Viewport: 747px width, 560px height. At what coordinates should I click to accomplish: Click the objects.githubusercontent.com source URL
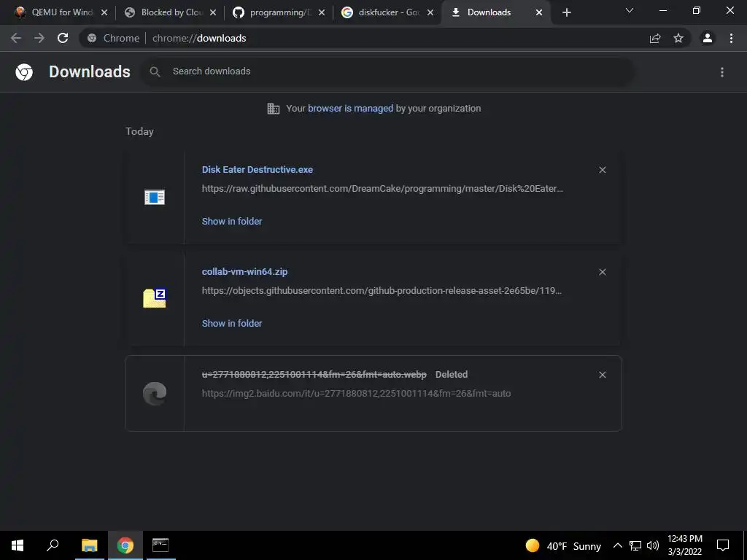pos(382,290)
